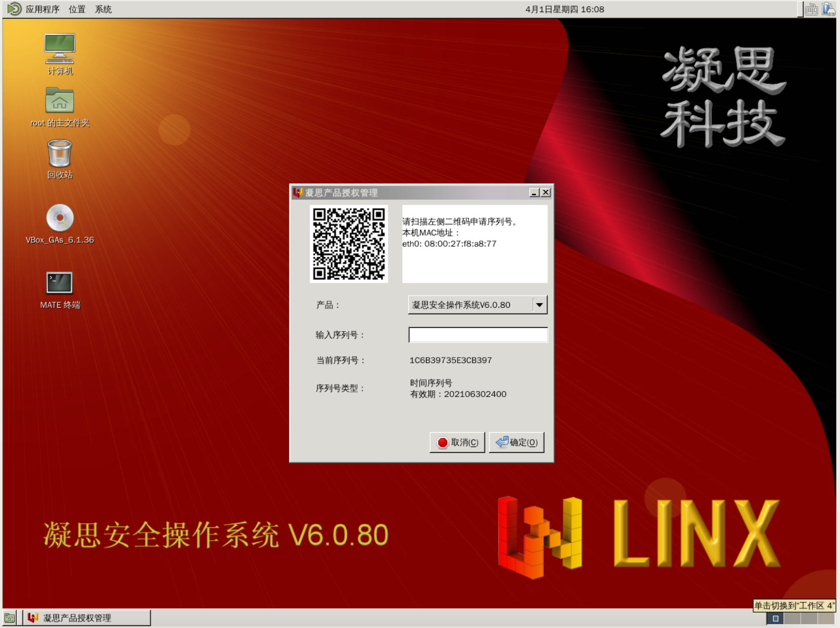This screenshot has height=628, width=840.
Task: Click the 确定(O) button
Action: pyautogui.click(x=517, y=442)
